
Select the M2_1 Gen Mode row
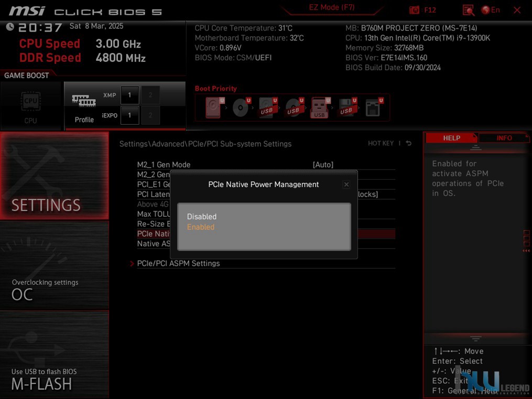266,165
